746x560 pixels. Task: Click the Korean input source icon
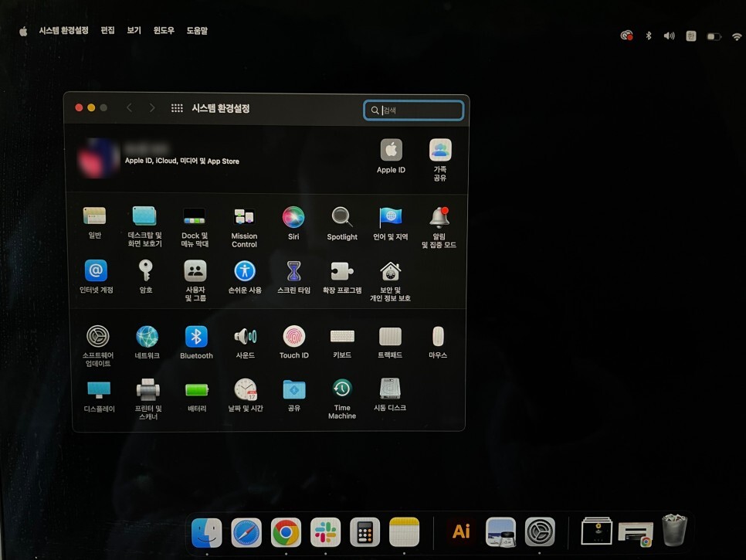[x=691, y=36]
